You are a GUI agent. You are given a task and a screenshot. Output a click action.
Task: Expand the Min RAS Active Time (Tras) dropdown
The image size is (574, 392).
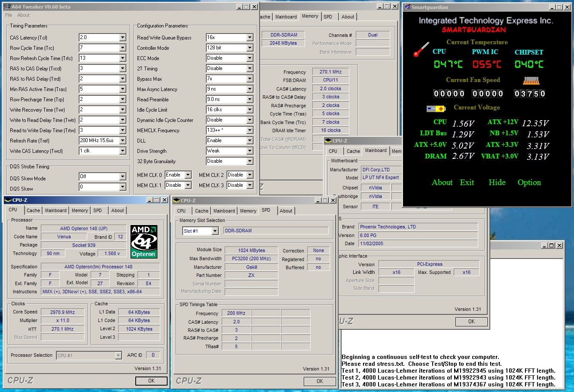click(122, 89)
